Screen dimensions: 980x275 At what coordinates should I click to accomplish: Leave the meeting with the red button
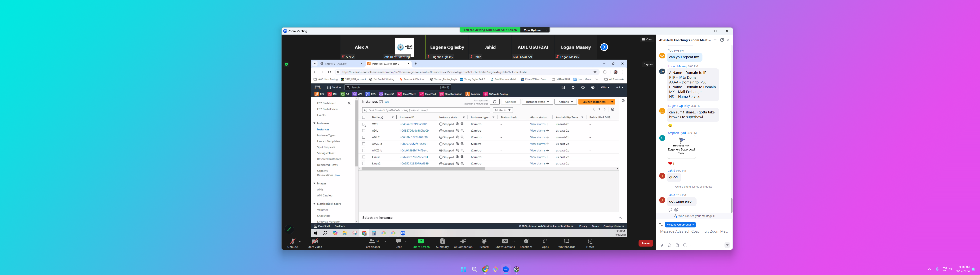coord(646,243)
